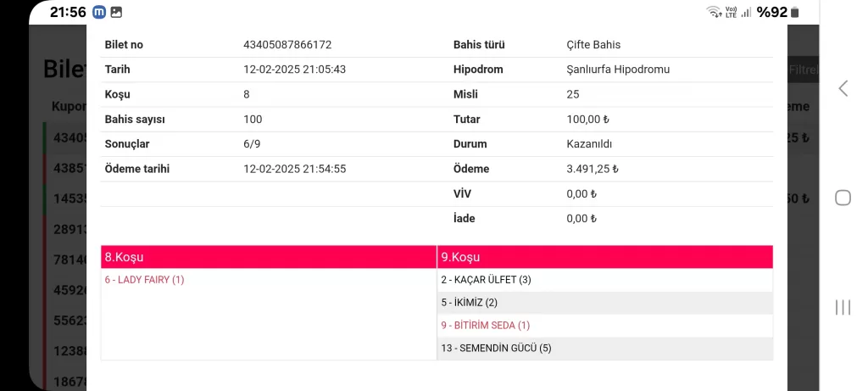The image size is (868, 391).
Task: Tap the battery icon in status bar
Action: click(796, 12)
